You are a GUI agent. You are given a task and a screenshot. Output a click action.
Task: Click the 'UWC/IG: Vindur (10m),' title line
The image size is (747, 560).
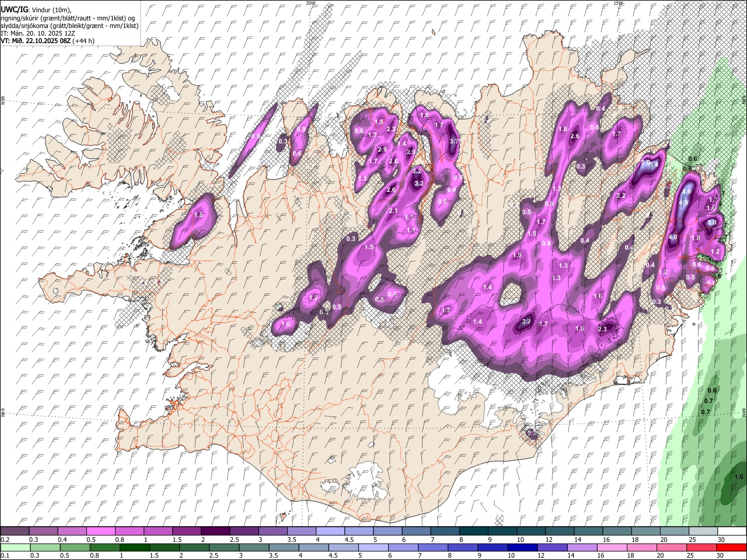click(x=36, y=10)
